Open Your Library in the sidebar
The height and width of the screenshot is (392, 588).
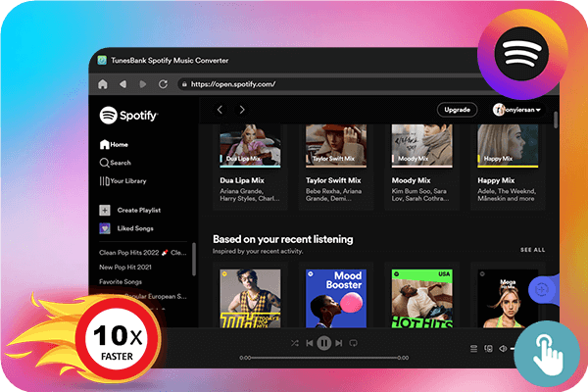click(123, 180)
